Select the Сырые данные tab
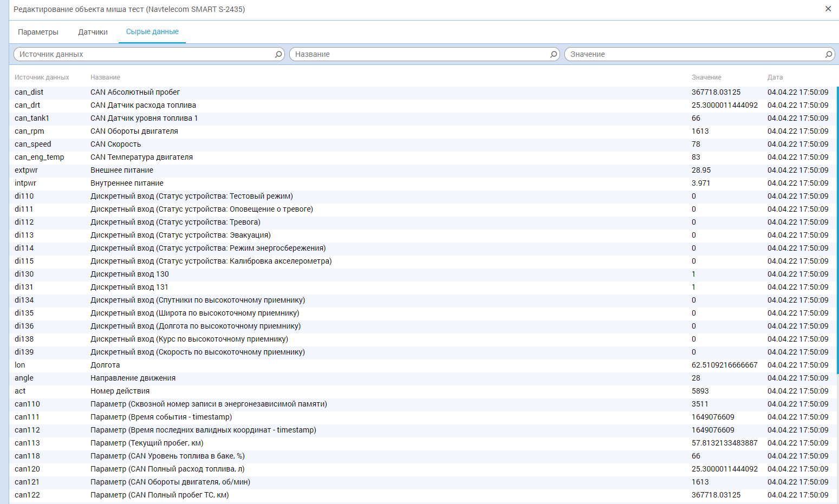Screen dimensions: 839x504 (x=152, y=32)
